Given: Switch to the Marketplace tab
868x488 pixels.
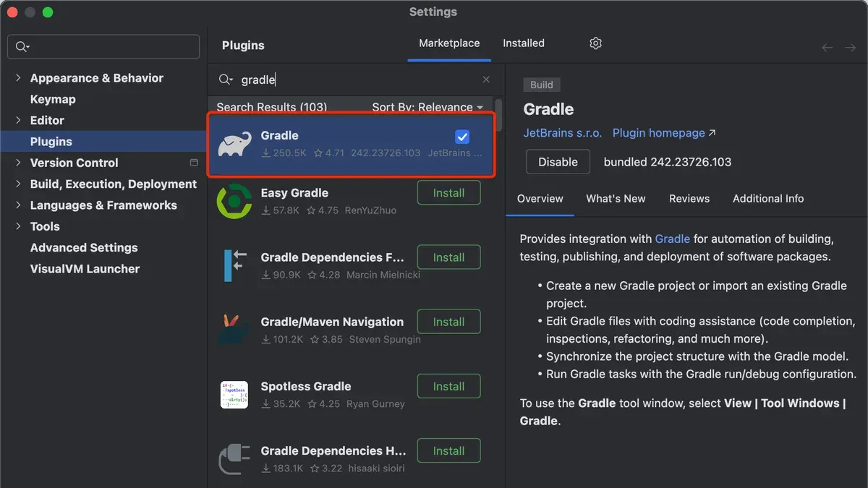Looking at the screenshot, I should point(449,43).
